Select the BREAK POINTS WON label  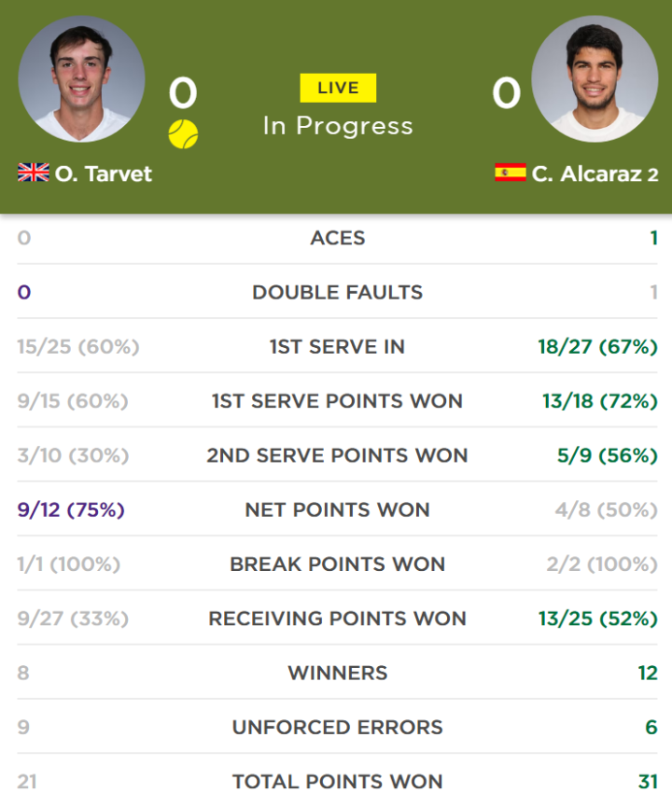pos(338,563)
